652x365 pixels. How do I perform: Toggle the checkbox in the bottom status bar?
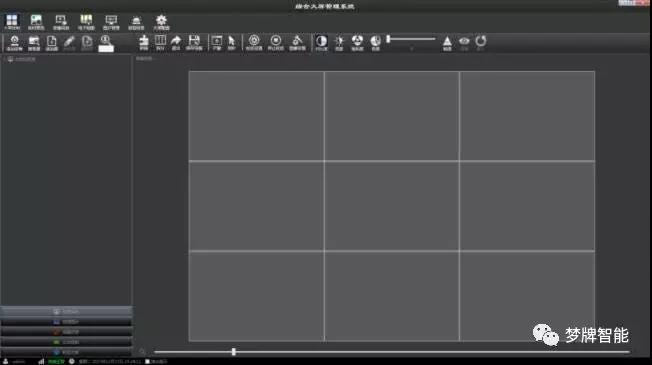[147, 361]
